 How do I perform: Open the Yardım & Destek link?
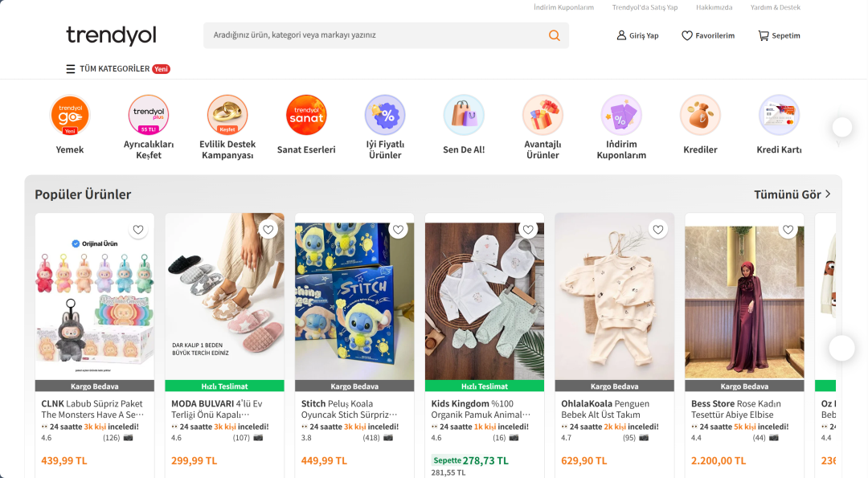pos(776,7)
